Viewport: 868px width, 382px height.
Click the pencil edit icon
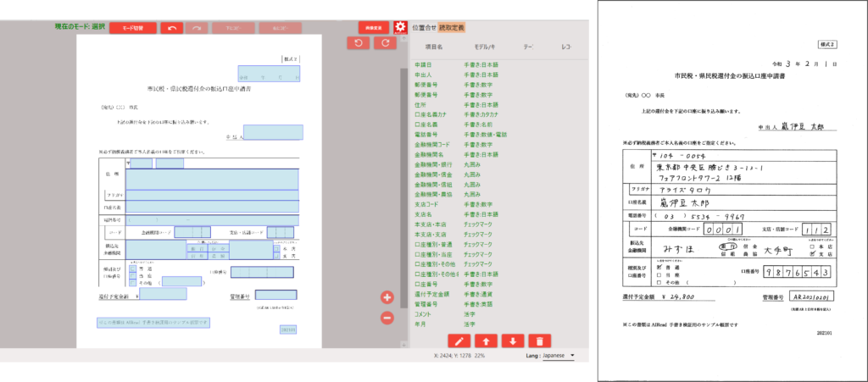click(x=459, y=340)
